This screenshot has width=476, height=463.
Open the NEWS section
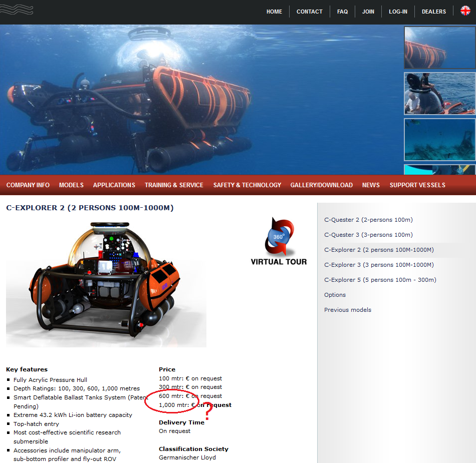[x=371, y=185]
